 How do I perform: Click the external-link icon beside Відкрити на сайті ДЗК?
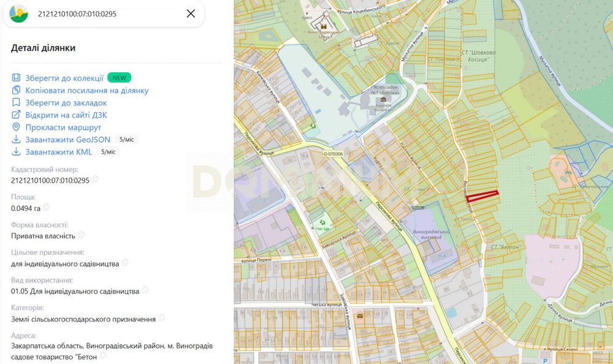pos(16,115)
